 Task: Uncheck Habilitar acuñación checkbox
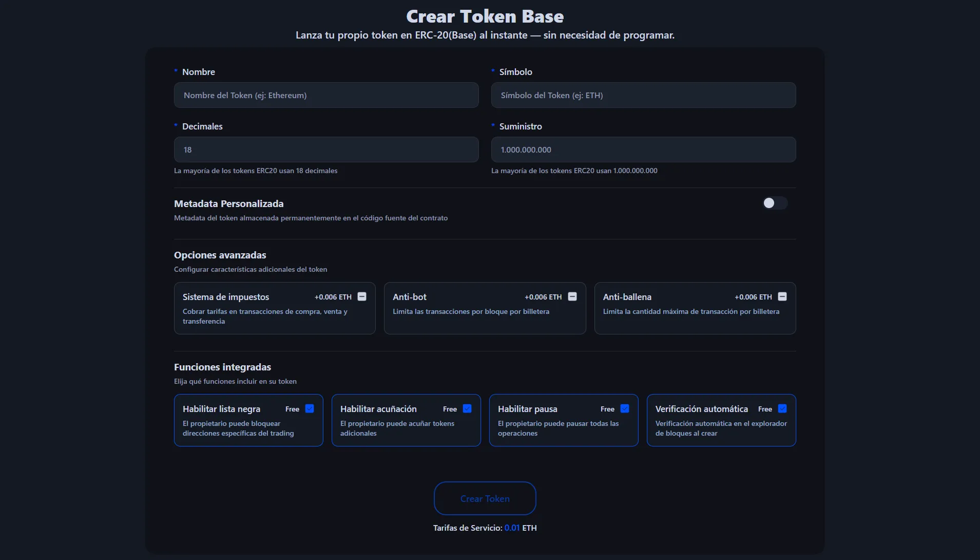point(467,408)
